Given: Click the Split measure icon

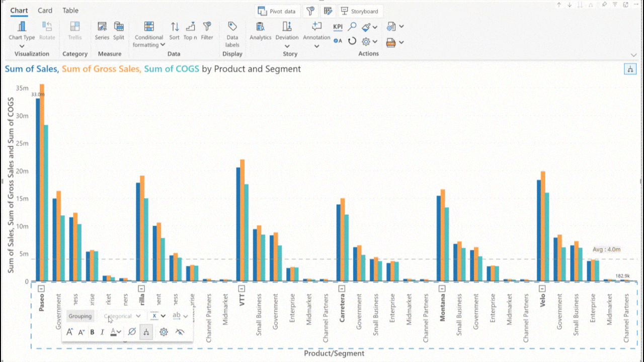Looking at the screenshot, I should (x=119, y=27).
